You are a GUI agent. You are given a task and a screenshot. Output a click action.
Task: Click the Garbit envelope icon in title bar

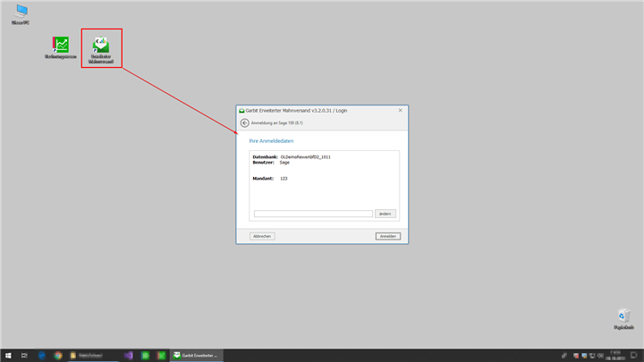click(x=241, y=111)
